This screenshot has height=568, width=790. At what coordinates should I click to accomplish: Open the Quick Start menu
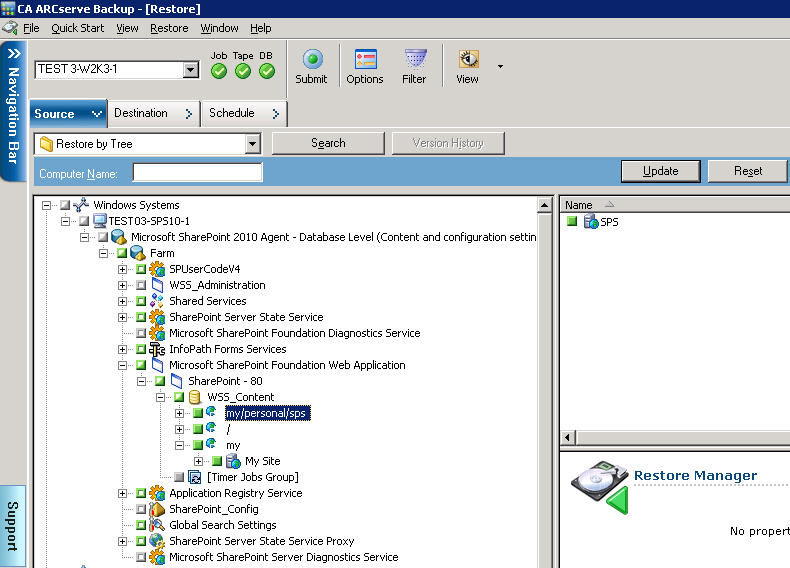78,28
